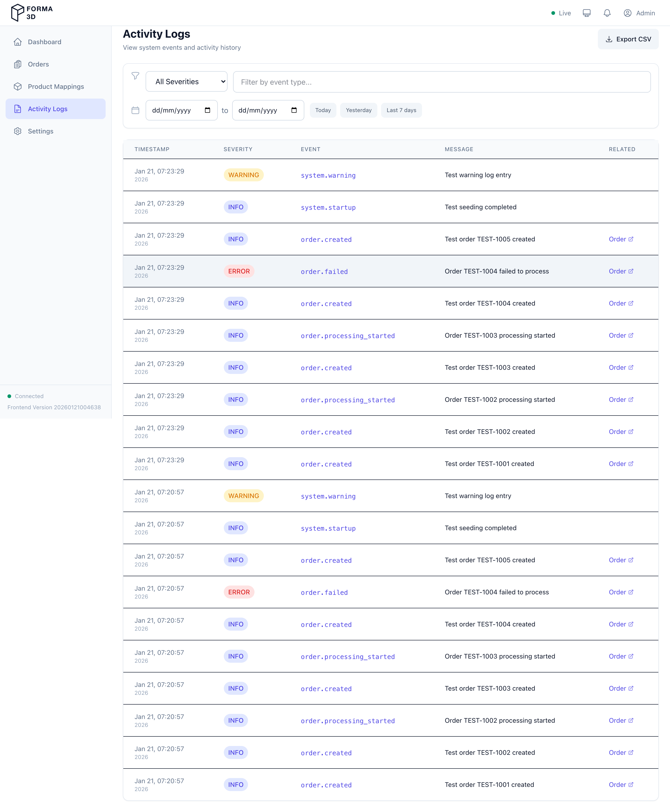
Task: Open Settings via the gear icon
Action: (18, 131)
